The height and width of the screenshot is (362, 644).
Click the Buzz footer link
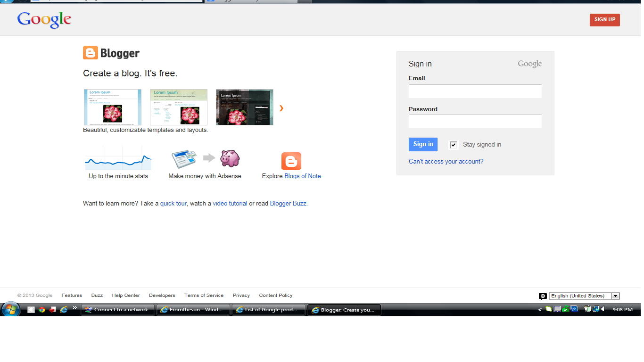[97, 296]
